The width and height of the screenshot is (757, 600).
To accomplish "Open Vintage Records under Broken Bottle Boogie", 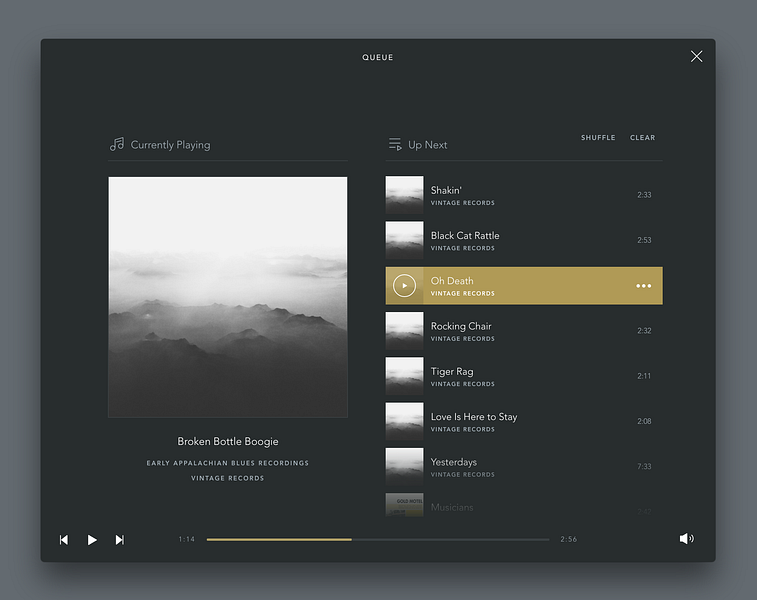I will pyautogui.click(x=228, y=478).
